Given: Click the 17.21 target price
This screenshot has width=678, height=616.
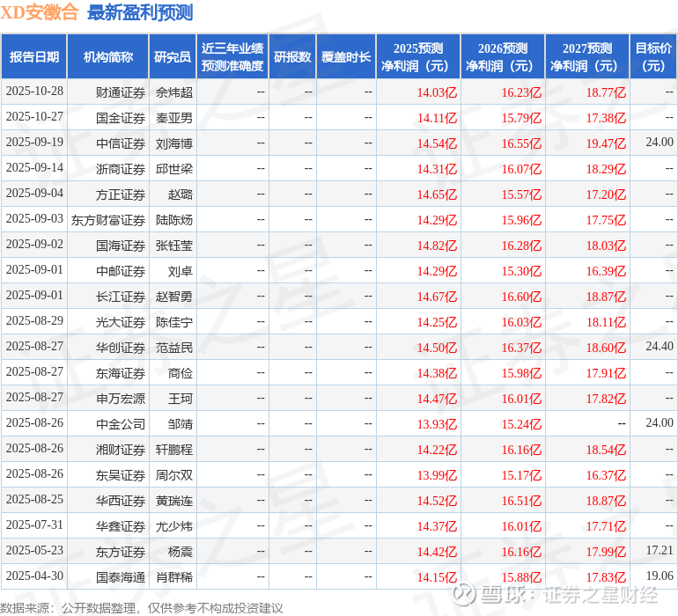Looking at the screenshot, I should [x=660, y=550].
